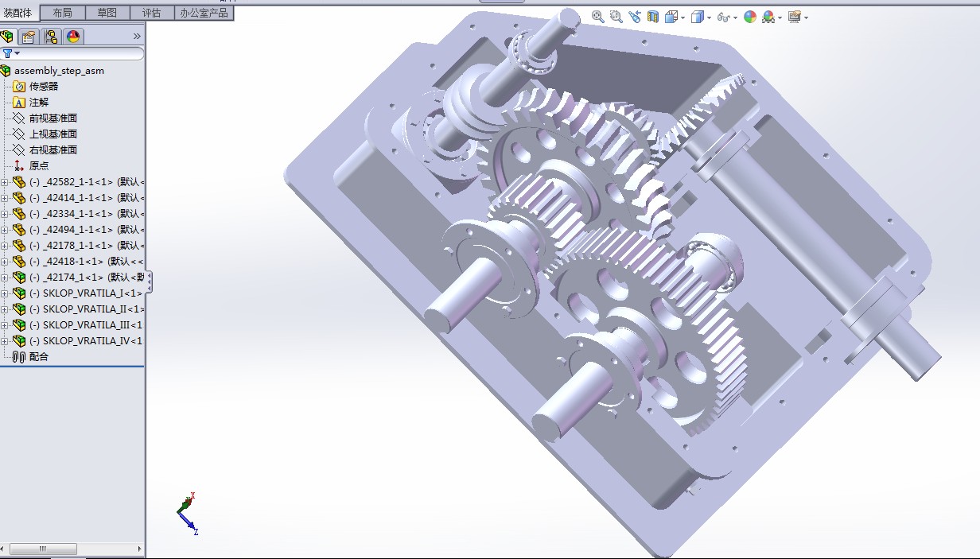This screenshot has width=980, height=559.
Task: Switch to 评估 tab
Action: (x=151, y=13)
